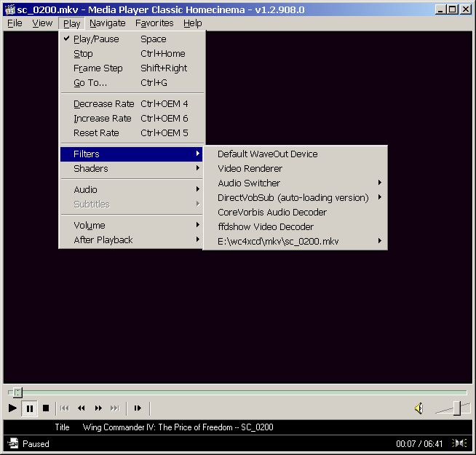Click the increase rate fast-forward icon
Image resolution: width=476 pixels, height=455 pixels.
(x=98, y=408)
